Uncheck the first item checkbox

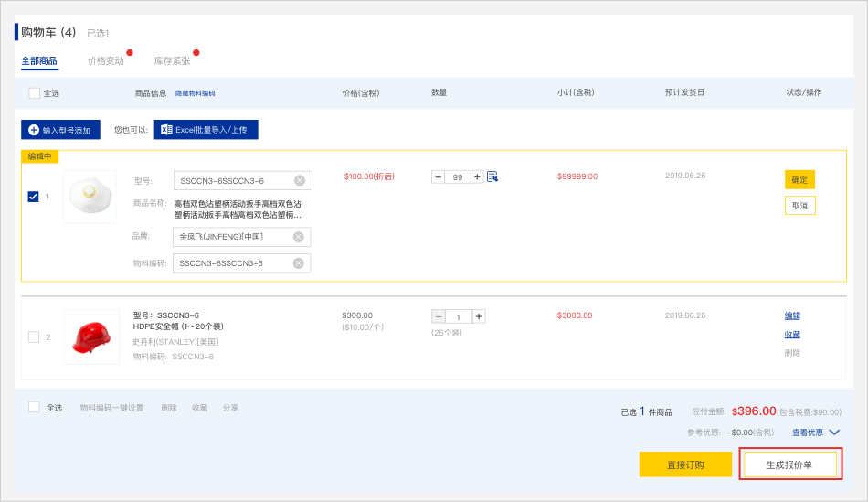(x=34, y=197)
